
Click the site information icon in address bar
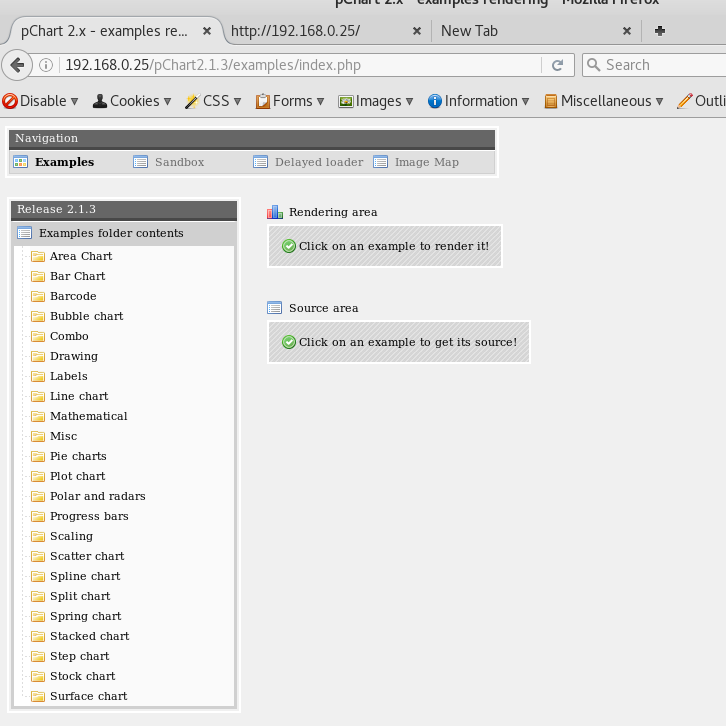[x=46, y=65]
